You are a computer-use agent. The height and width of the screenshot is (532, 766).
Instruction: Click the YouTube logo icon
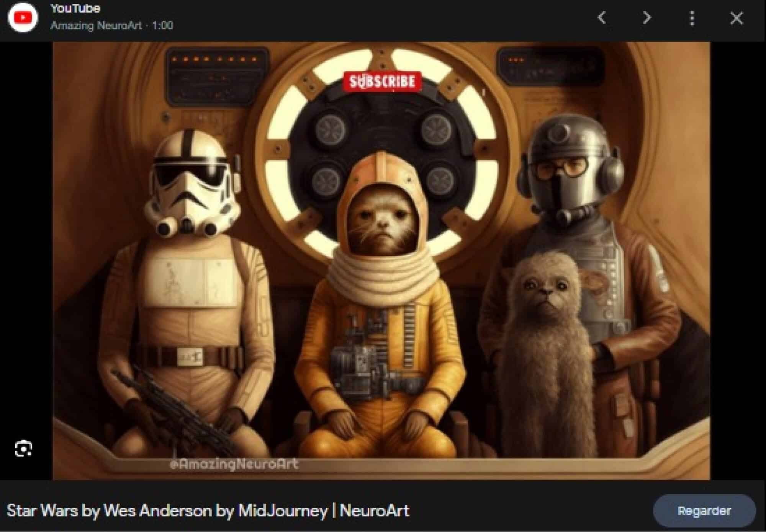tap(23, 18)
